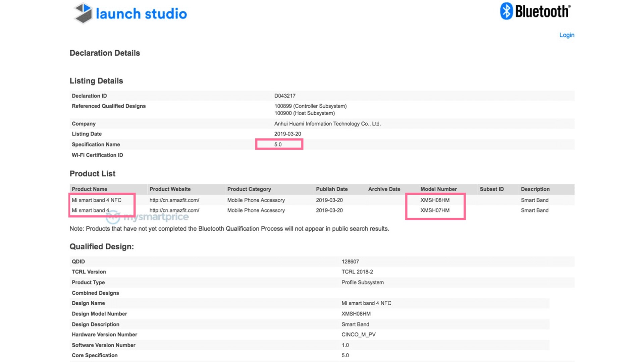Open amazfit link for Mi smart band 4
This screenshot has height=362, width=644.
pos(174,210)
